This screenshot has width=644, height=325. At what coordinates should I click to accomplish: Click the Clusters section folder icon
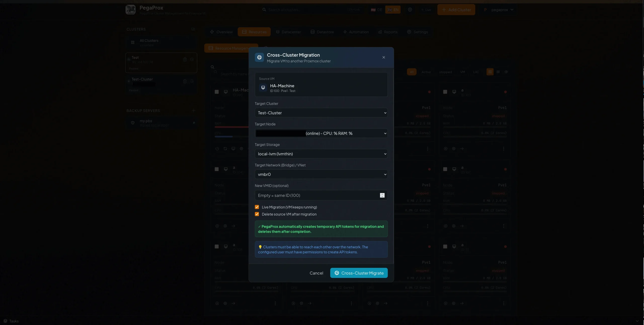coord(193,29)
